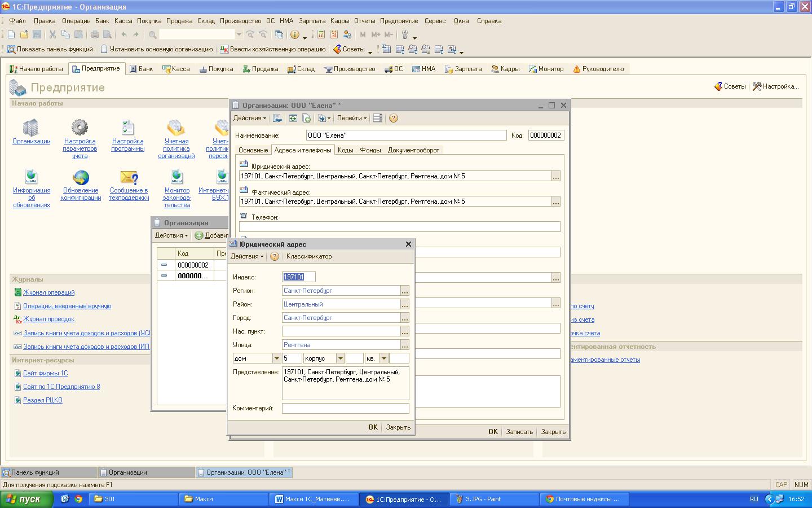Switch to the Документооборот tab

[413, 150]
